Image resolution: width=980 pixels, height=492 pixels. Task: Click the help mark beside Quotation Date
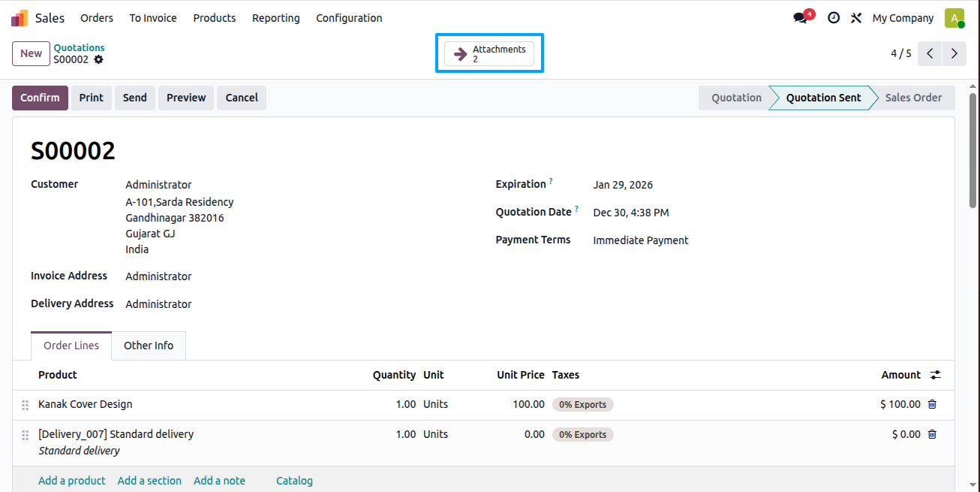[576, 209]
